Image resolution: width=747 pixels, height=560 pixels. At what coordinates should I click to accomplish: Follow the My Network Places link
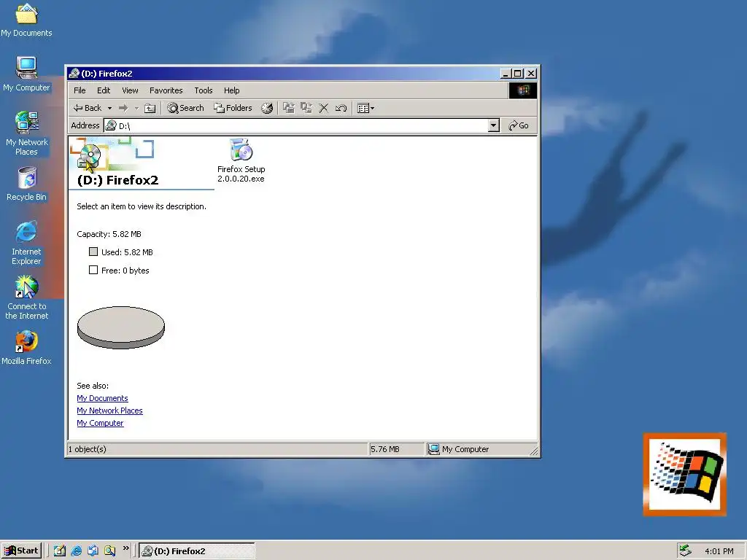coord(109,411)
